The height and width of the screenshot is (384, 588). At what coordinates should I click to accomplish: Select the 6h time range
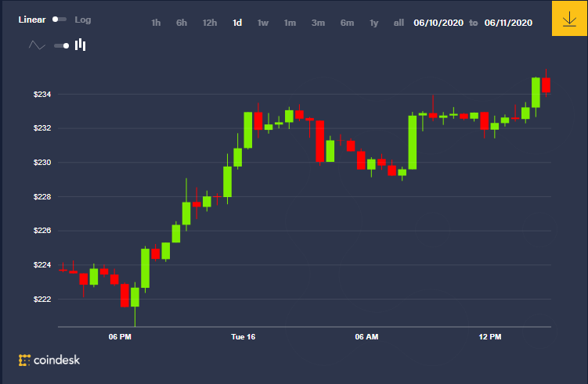tap(182, 23)
